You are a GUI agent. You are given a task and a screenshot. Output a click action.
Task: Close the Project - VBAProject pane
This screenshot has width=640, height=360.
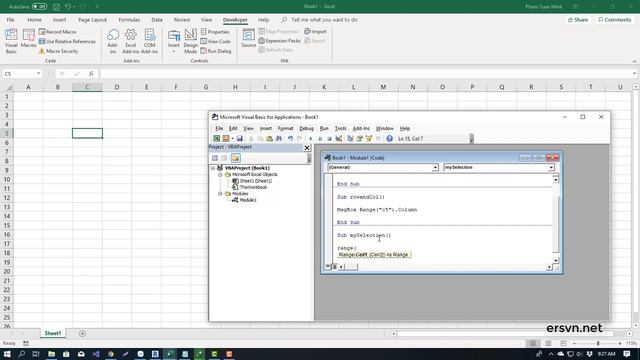[x=307, y=148]
